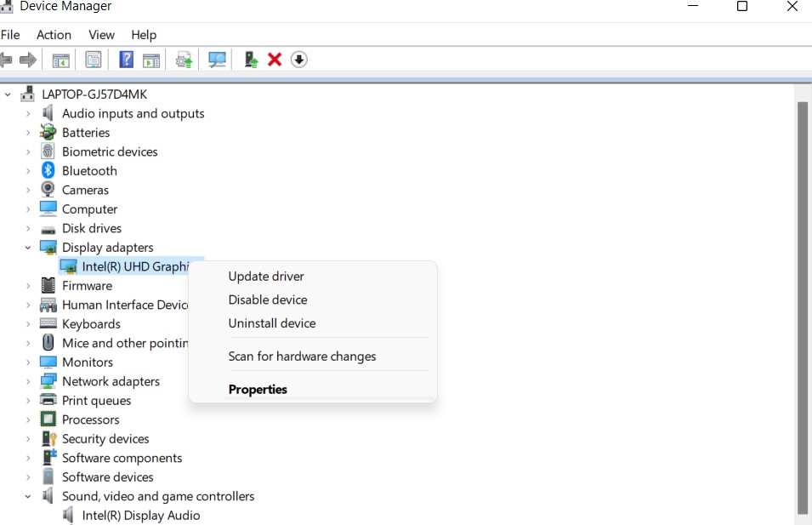
Task: Click the red X Uninstall device toolbar icon
Action: click(275, 60)
